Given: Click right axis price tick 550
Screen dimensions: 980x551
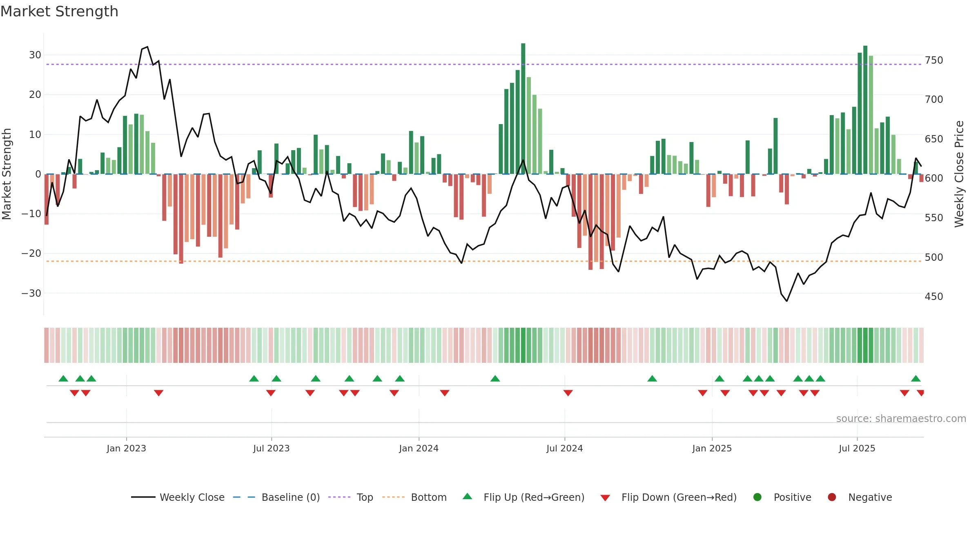Looking at the screenshot, I should click(934, 218).
